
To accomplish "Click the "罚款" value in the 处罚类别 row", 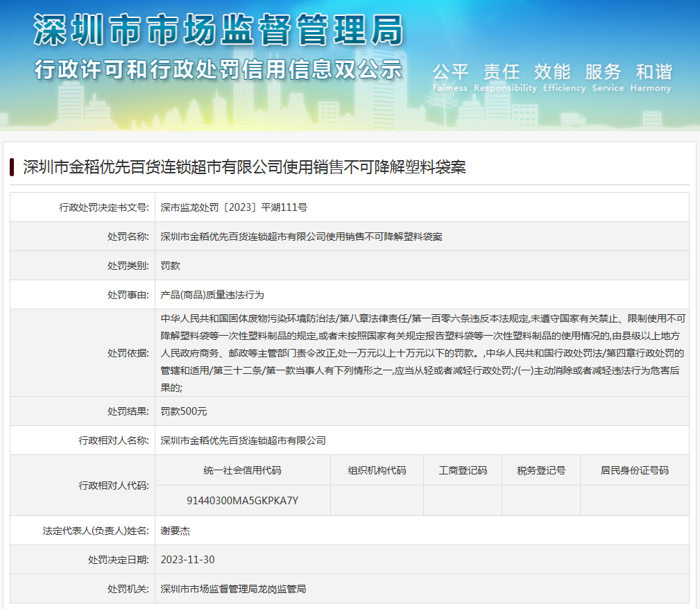I will [x=171, y=266].
